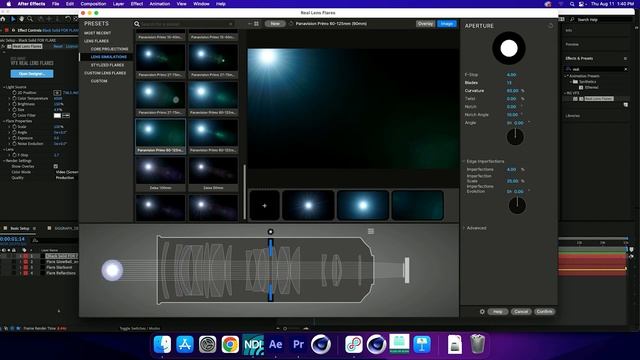The width and height of the screenshot is (640, 360).
Task: Toggle Exposure stopwatch
Action: (x=14, y=138)
